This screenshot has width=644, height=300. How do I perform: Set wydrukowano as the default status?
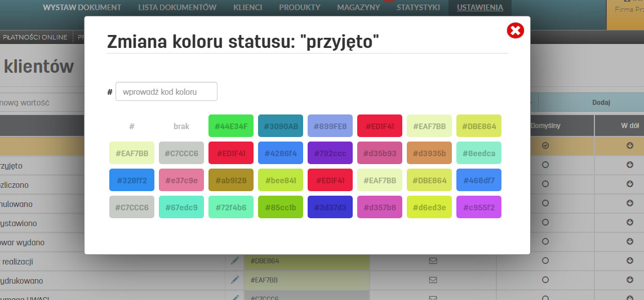[x=545, y=280]
